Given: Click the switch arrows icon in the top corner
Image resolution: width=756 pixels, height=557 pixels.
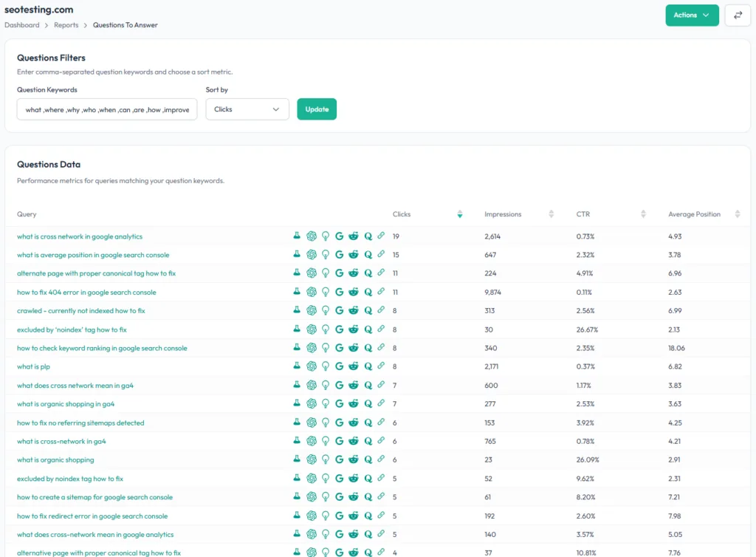Looking at the screenshot, I should (738, 15).
